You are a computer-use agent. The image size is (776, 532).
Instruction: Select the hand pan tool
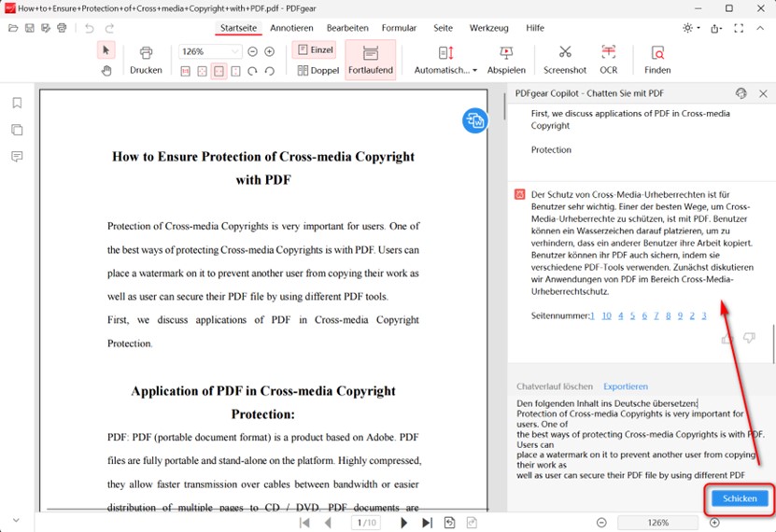pos(106,71)
